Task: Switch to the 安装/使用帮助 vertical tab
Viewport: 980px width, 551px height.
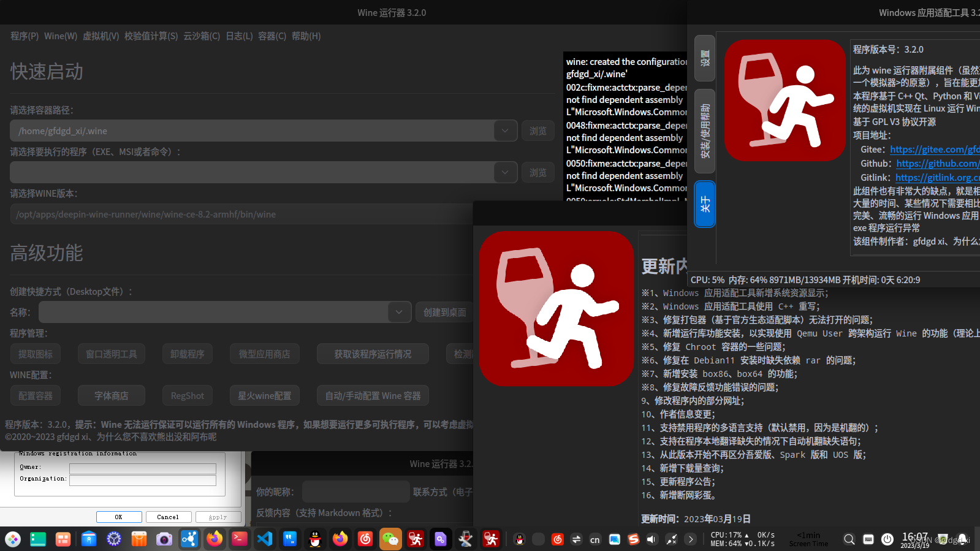Action: (x=705, y=131)
